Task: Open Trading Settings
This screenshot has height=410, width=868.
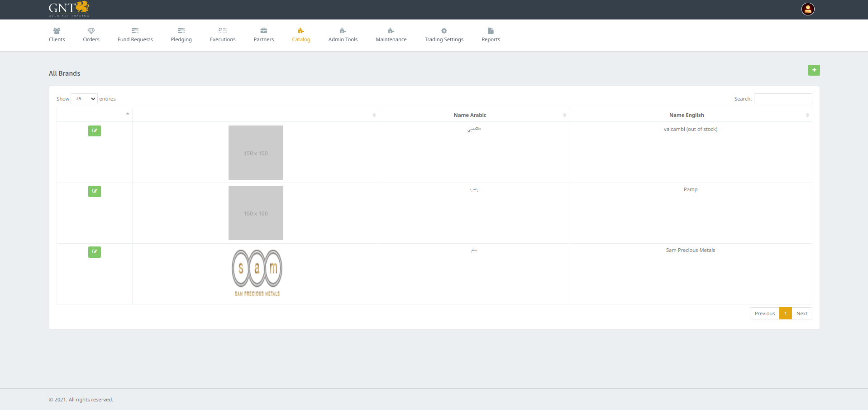Action: point(444,35)
